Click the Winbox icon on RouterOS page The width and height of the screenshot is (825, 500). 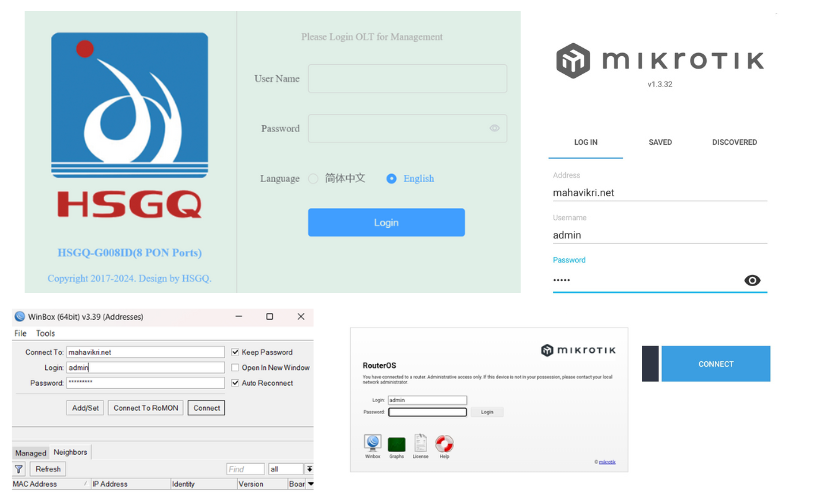pyautogui.click(x=372, y=443)
